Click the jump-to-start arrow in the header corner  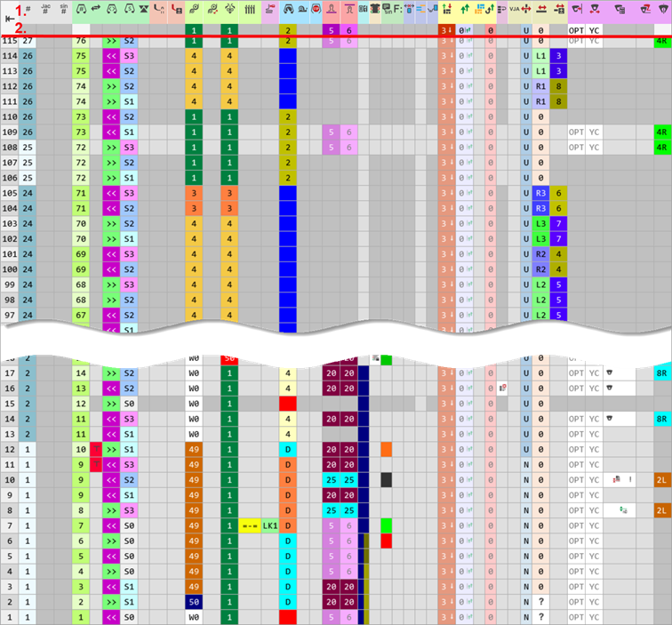[11, 18]
